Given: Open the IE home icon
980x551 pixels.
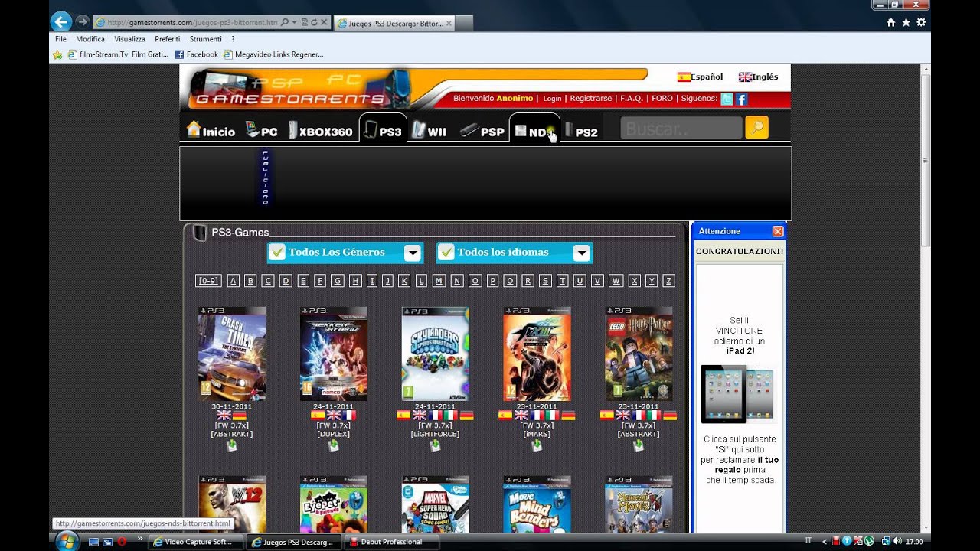Looking at the screenshot, I should pyautogui.click(x=890, y=23).
